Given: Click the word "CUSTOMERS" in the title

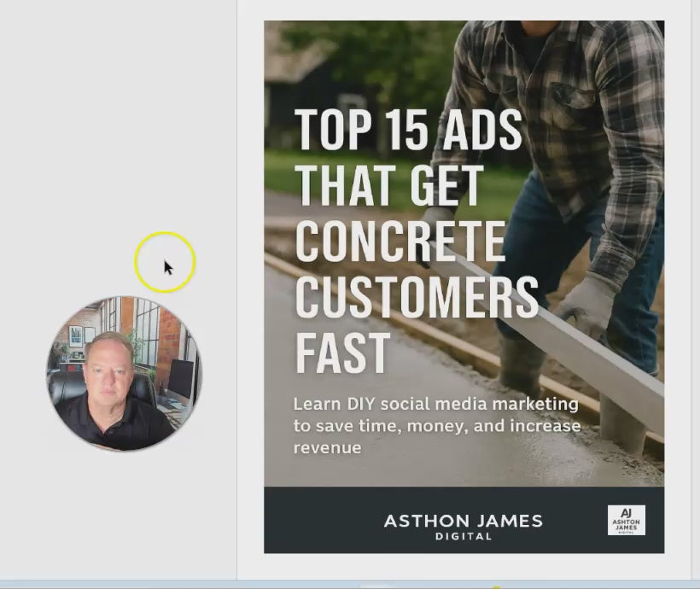Looking at the screenshot, I should [417, 296].
